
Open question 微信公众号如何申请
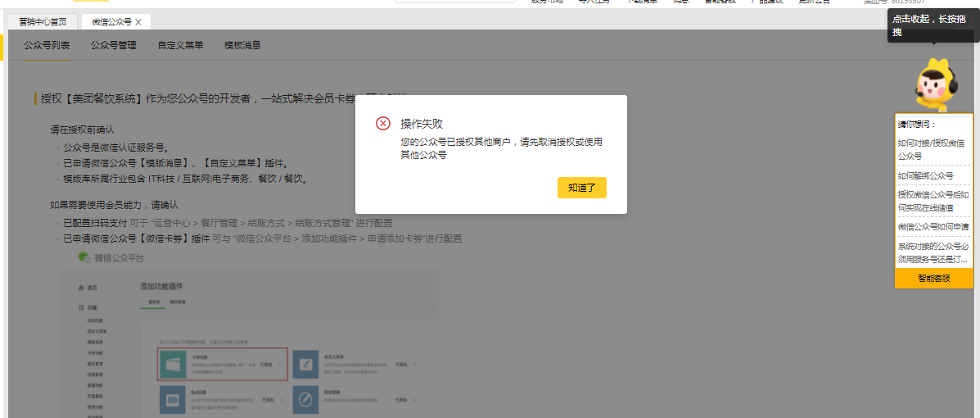coord(933,226)
